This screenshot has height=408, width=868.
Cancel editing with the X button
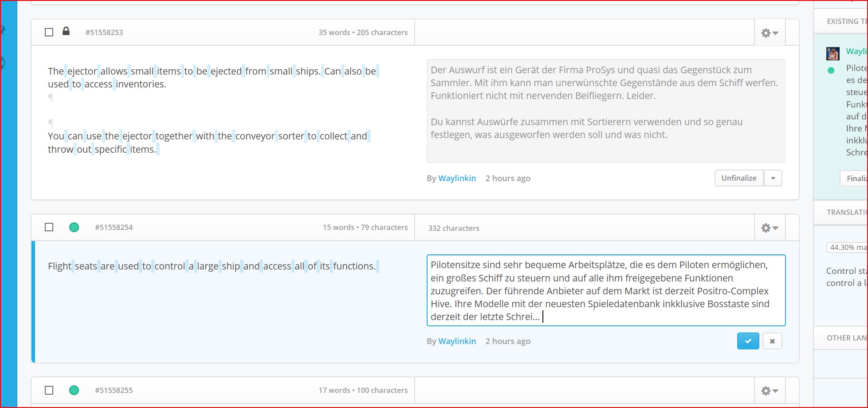772,341
